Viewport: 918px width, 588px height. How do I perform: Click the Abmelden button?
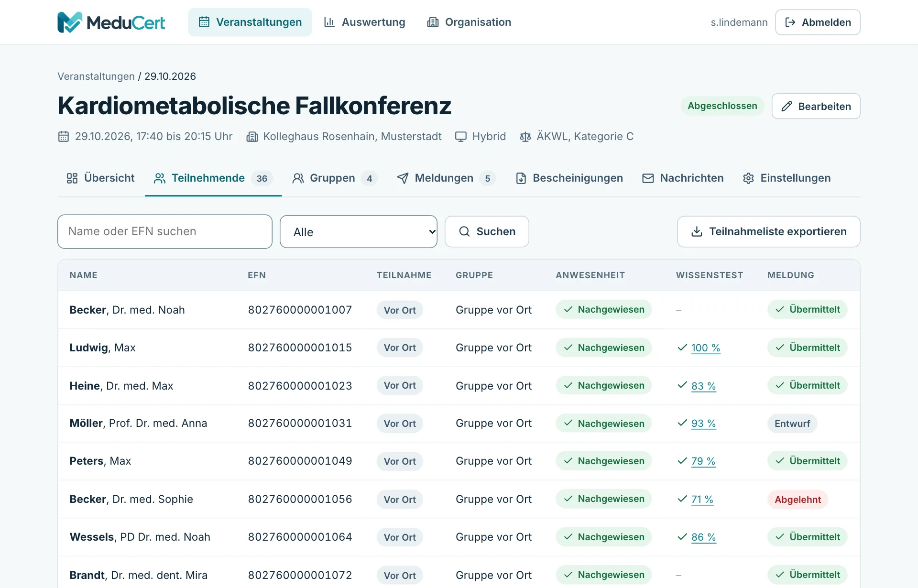[x=818, y=22]
